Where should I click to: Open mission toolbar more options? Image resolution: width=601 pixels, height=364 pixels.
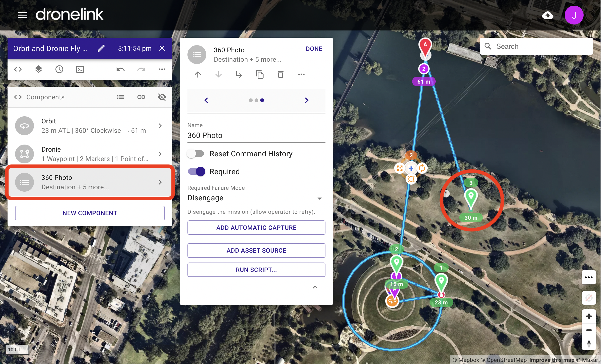(x=162, y=69)
